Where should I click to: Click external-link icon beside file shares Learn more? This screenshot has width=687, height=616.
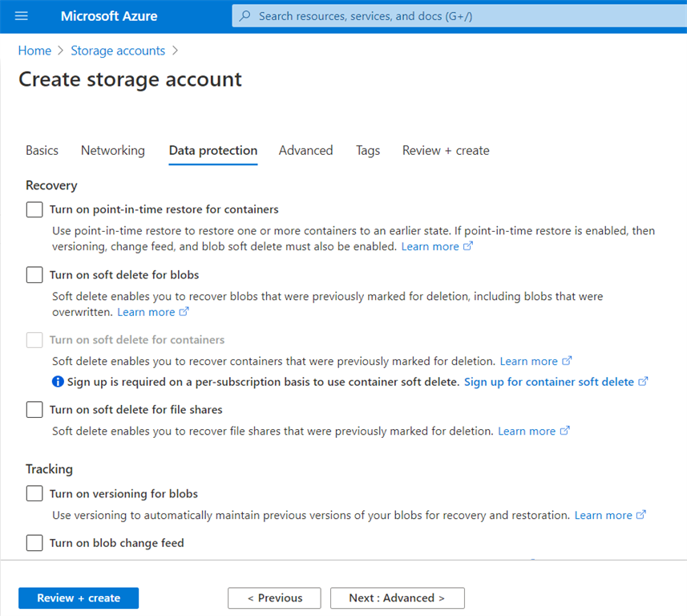click(564, 431)
